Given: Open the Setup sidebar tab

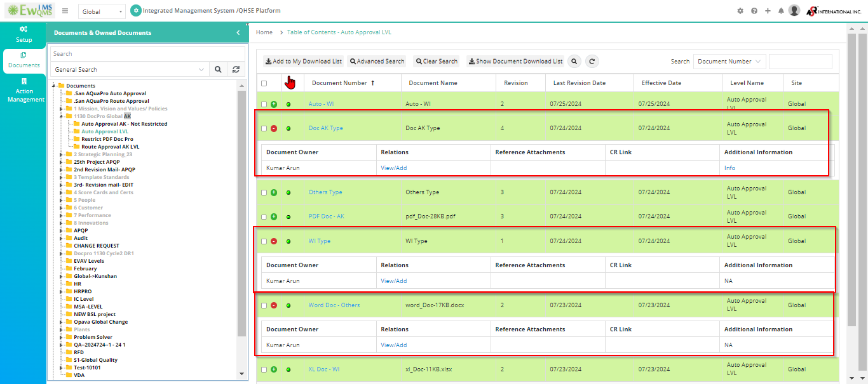Looking at the screenshot, I should [24, 35].
